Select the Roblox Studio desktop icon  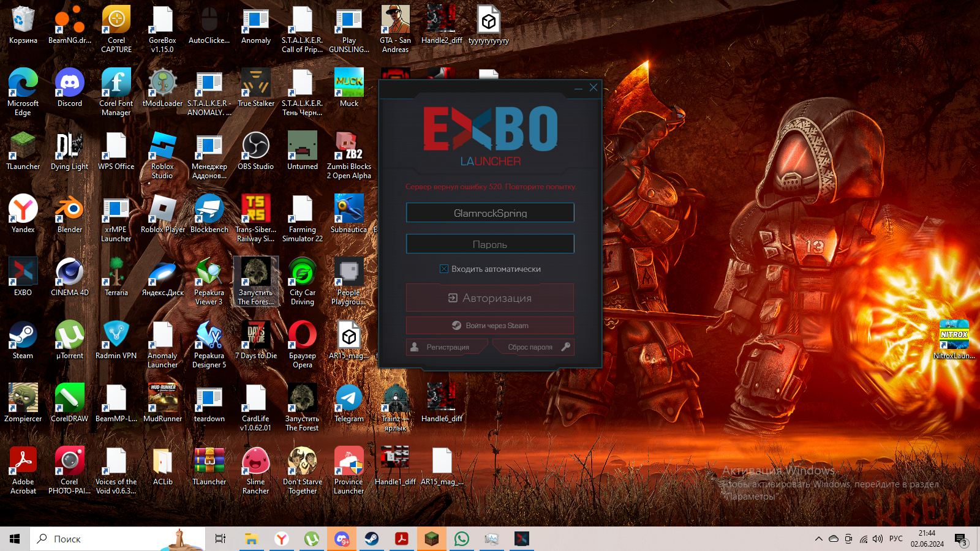pos(163,155)
